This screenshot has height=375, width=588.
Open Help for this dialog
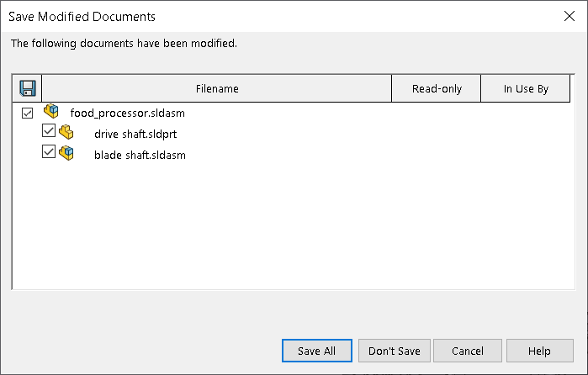(x=540, y=351)
